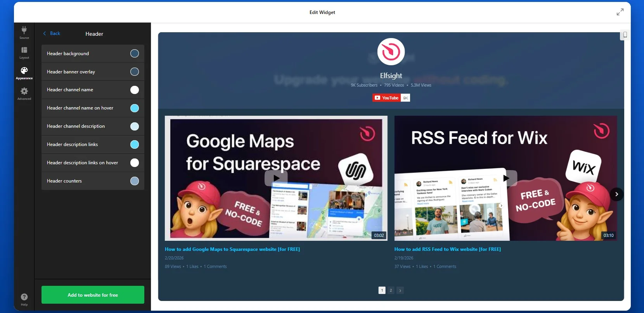Click Add to website for free button
Screen dimensions: 644x313
[x=93, y=295]
